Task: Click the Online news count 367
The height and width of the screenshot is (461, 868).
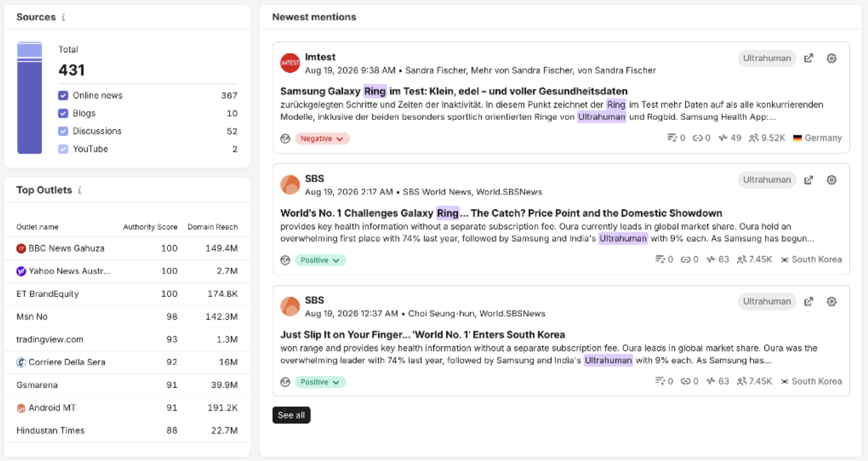Action: 229,95
